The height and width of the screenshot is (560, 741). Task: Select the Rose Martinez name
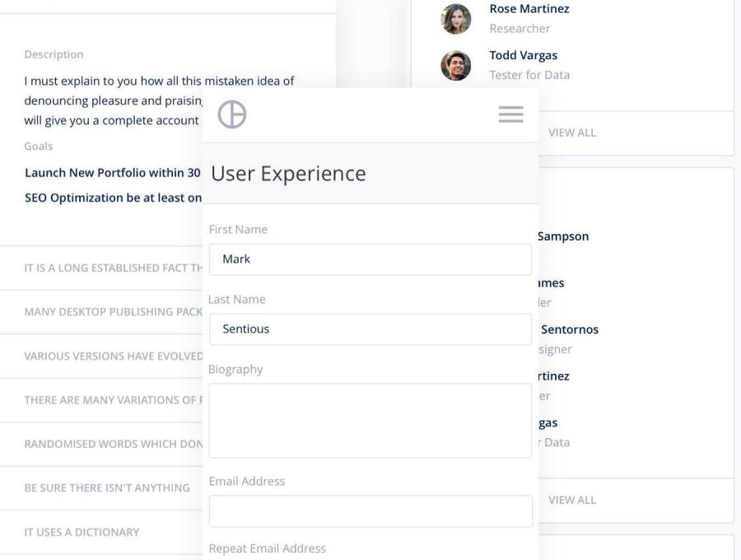coord(529,9)
